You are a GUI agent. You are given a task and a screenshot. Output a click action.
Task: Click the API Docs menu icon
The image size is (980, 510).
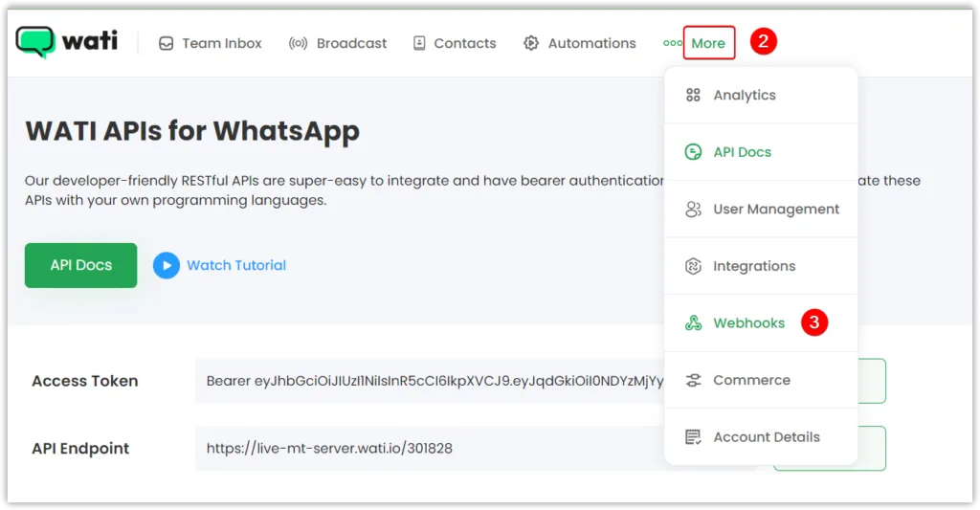[x=693, y=152]
